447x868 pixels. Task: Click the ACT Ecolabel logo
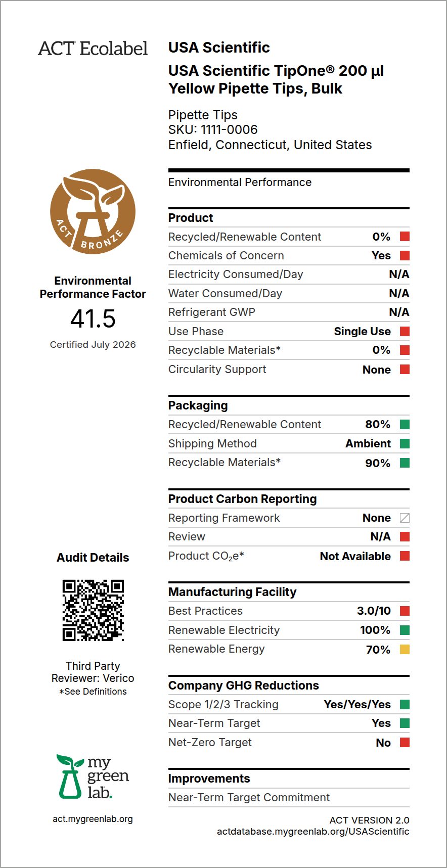tap(93, 49)
